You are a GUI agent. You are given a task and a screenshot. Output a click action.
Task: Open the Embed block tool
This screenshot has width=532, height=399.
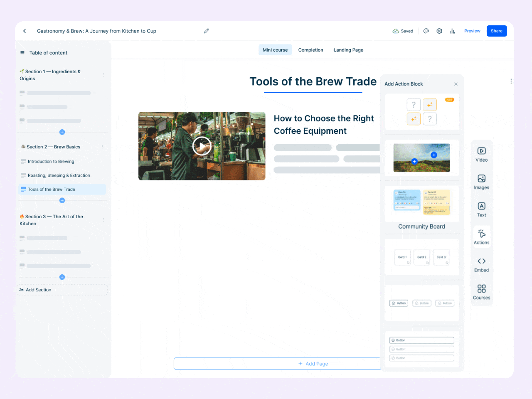(x=481, y=265)
